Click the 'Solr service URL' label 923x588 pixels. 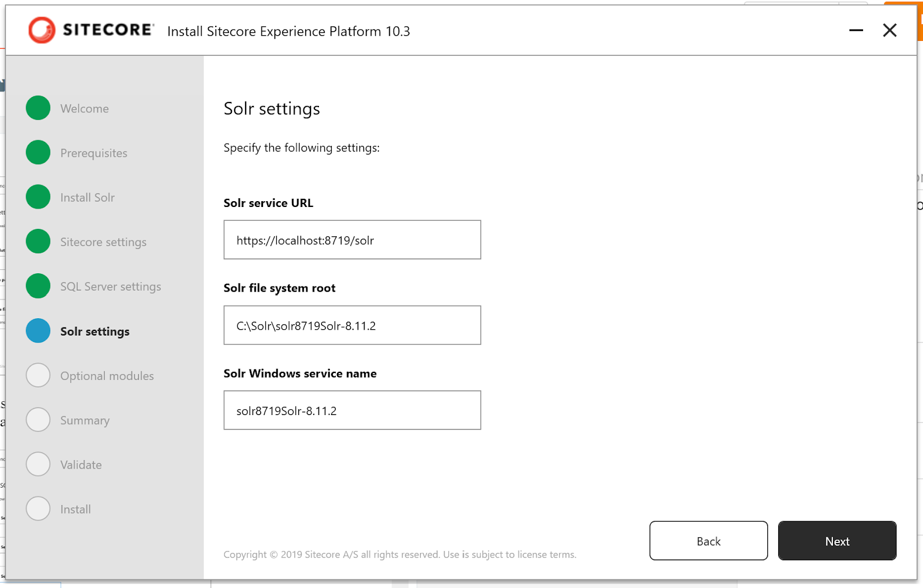point(268,203)
